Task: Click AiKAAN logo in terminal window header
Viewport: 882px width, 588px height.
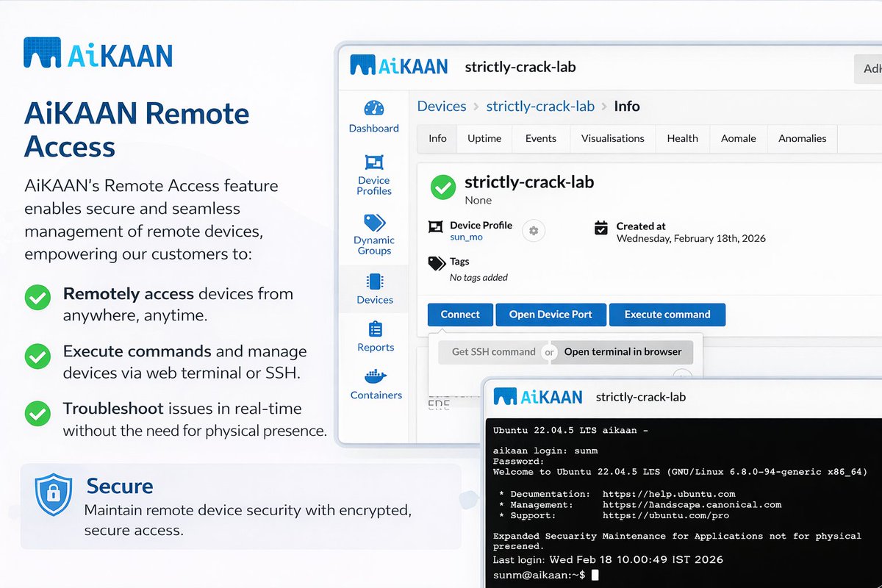Action: pyautogui.click(x=538, y=397)
